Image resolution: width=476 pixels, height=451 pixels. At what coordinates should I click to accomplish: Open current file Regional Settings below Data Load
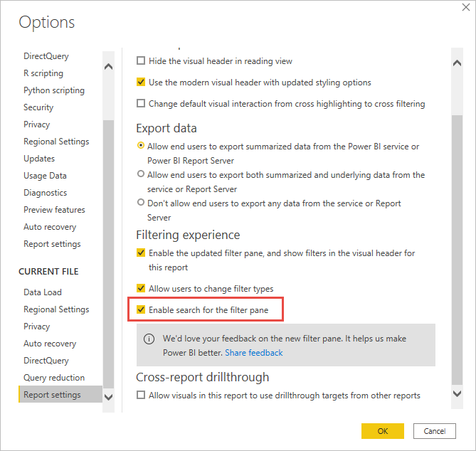point(56,309)
